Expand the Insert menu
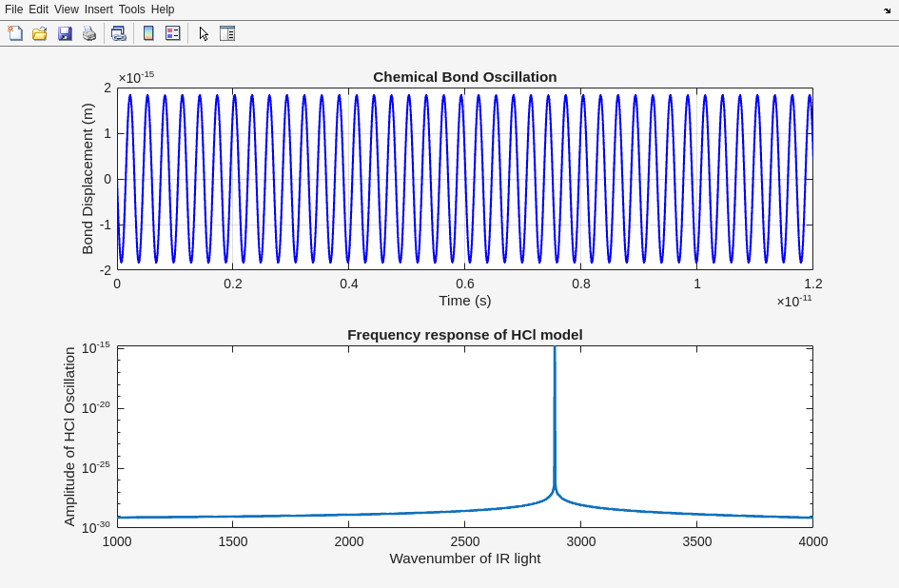The height and width of the screenshot is (588, 899). tap(99, 10)
